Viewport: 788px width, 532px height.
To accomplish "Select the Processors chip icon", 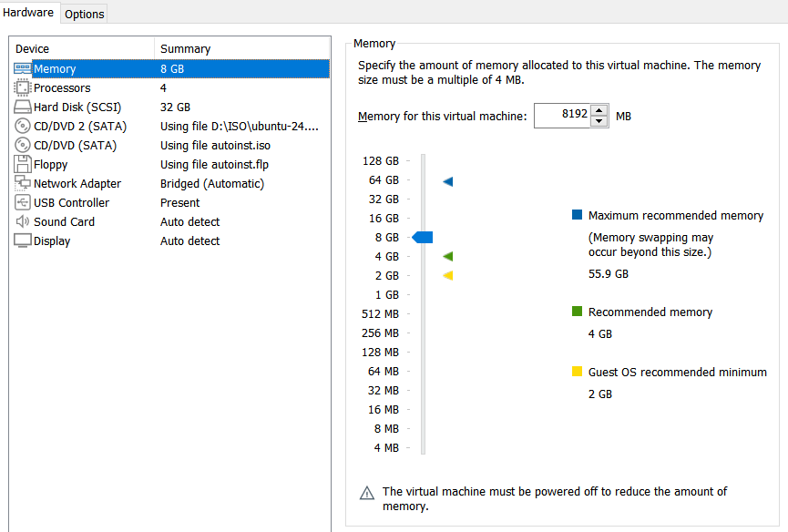I will tap(23, 88).
